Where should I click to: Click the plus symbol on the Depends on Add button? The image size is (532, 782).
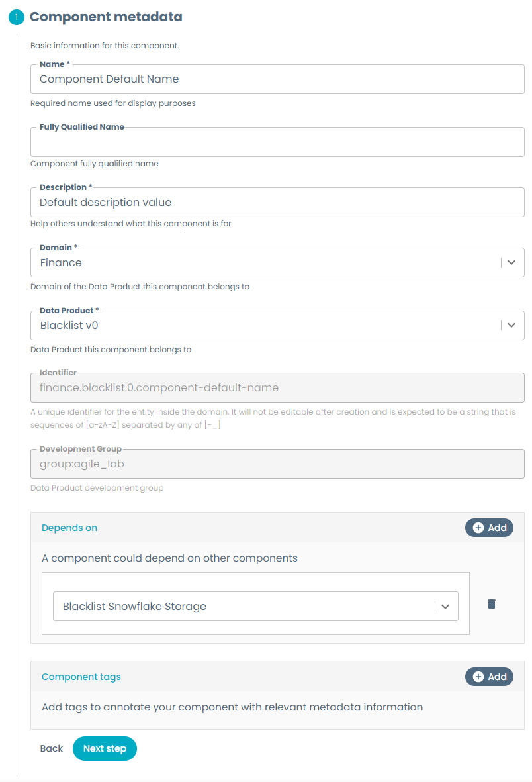tap(478, 527)
